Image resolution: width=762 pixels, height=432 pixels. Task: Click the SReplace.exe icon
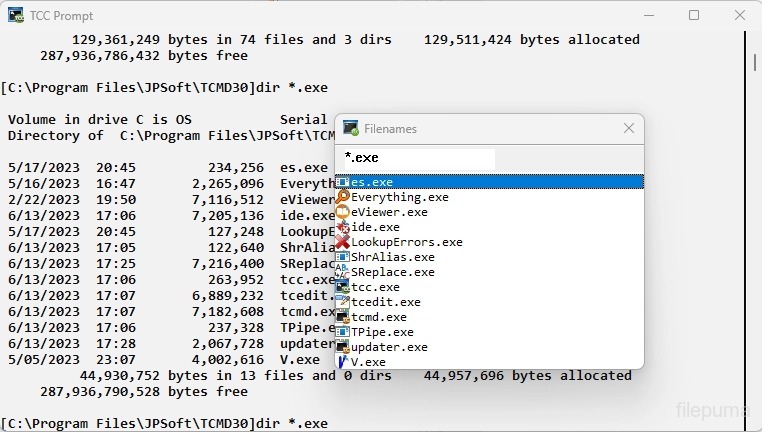[342, 272]
